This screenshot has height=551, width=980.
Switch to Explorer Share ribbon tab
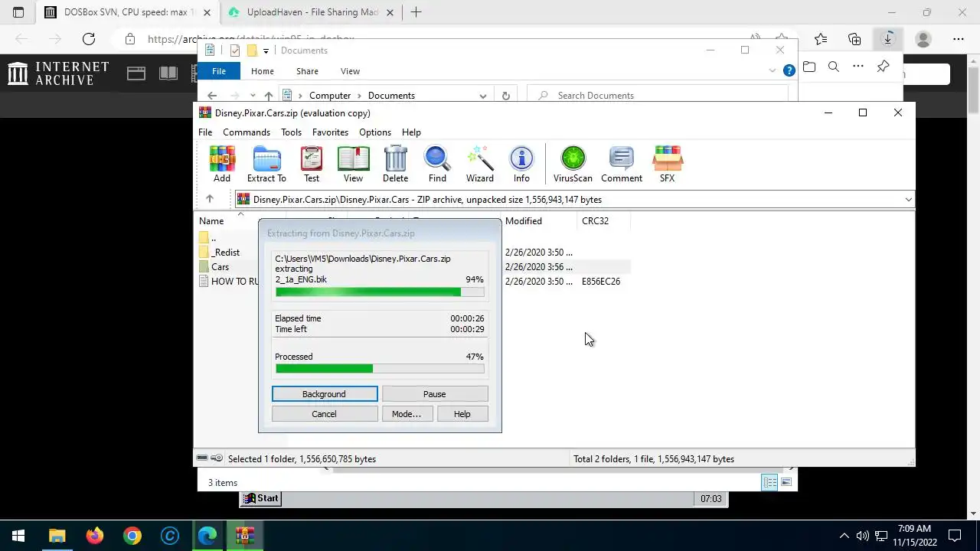(307, 71)
